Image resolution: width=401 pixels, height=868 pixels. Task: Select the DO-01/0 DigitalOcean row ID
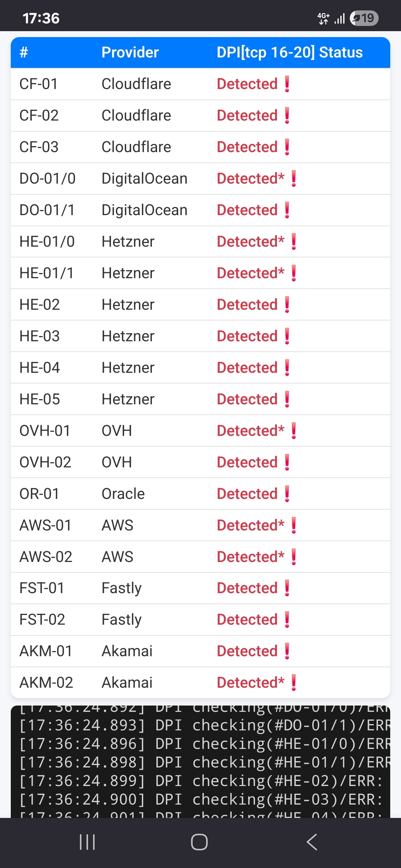click(48, 178)
